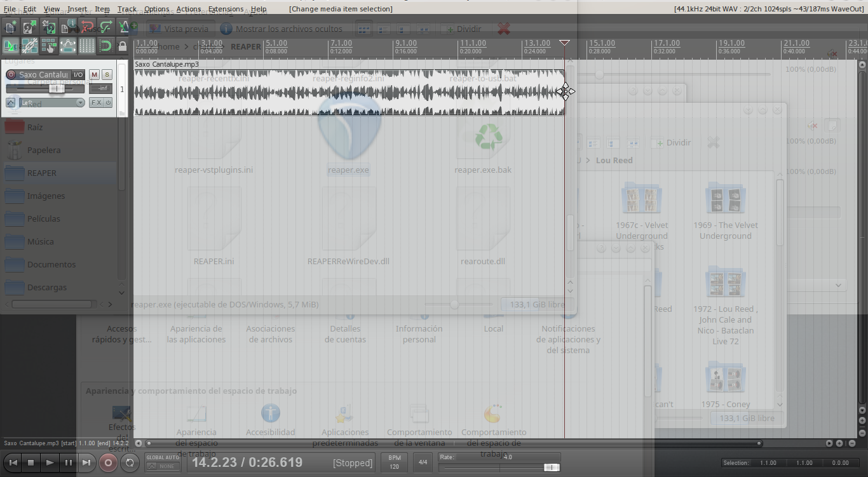Image resolution: width=868 pixels, height=477 pixels.
Task: Click the New project toolbar icon
Action: click(x=10, y=27)
